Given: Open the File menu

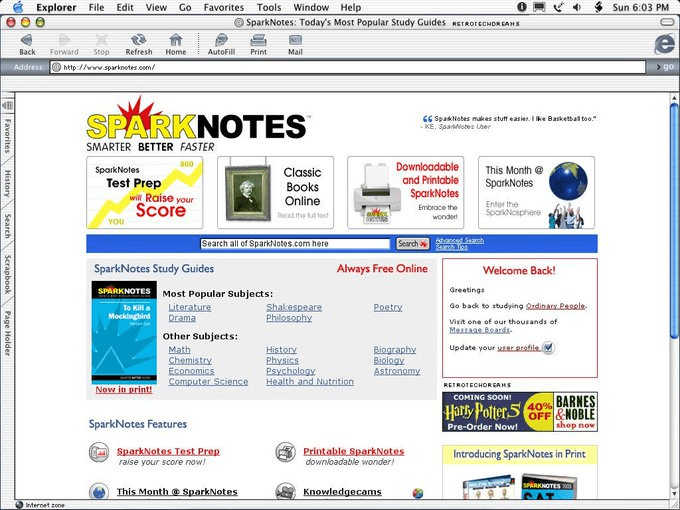Looking at the screenshot, I should [x=96, y=7].
